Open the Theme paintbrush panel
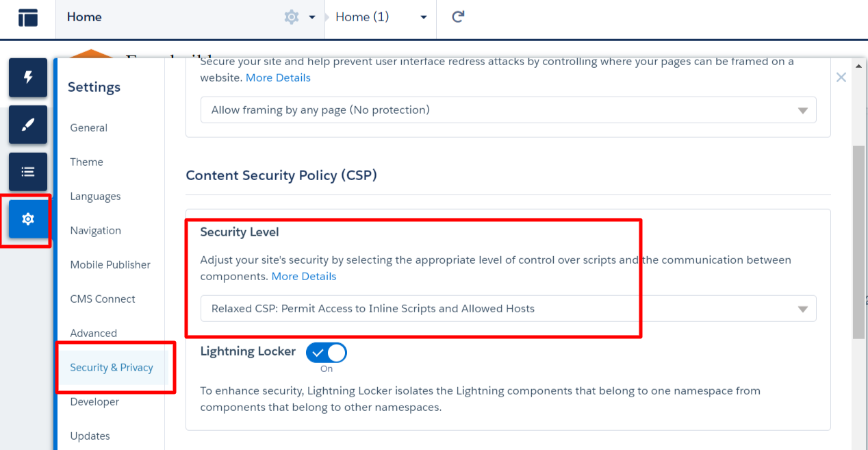The width and height of the screenshot is (868, 450). (x=28, y=125)
